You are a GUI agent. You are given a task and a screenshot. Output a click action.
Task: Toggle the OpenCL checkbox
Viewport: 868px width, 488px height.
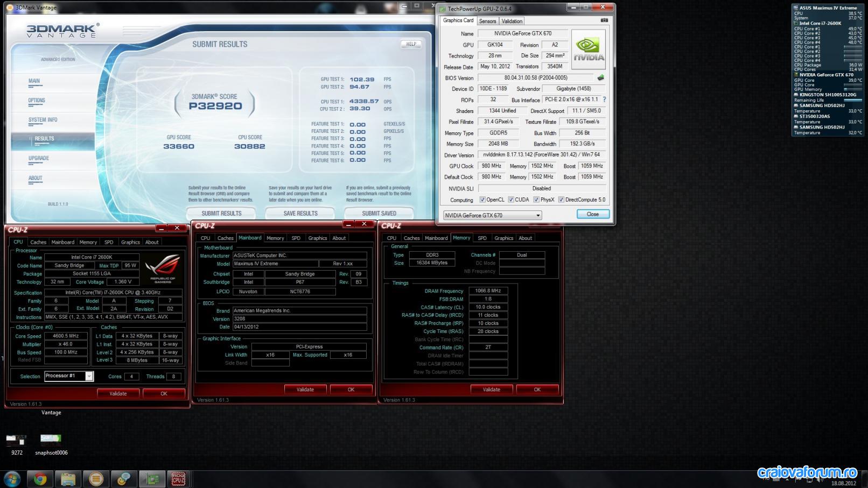[x=482, y=200]
